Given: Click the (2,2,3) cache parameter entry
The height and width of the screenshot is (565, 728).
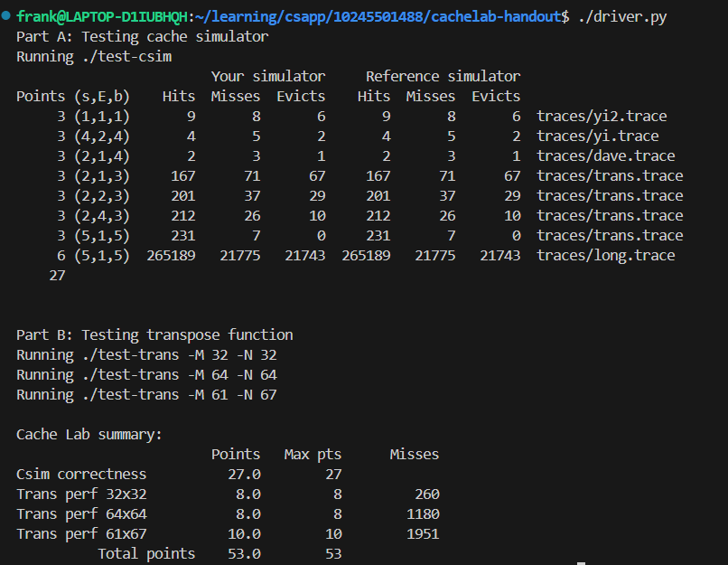Looking at the screenshot, I should point(102,196).
